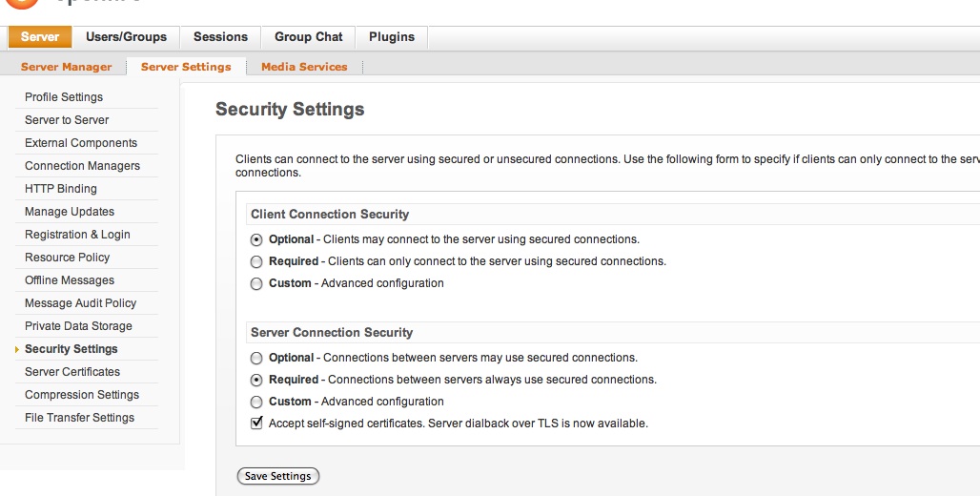Choose Custom server connection security option

(256, 403)
